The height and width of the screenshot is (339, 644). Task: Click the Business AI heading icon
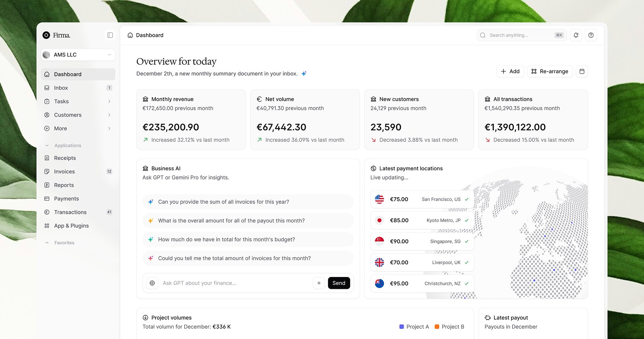click(146, 168)
